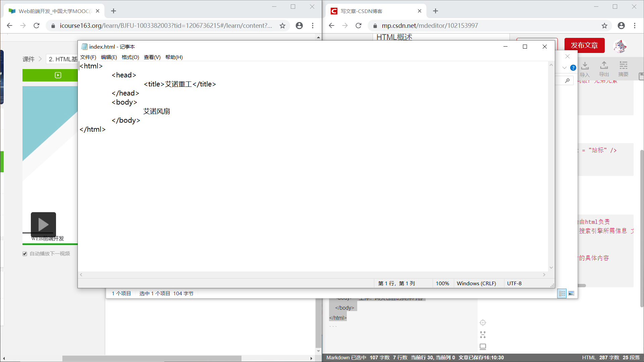Open a new tab in the CSDN browser
644x362 pixels.
[435, 11]
